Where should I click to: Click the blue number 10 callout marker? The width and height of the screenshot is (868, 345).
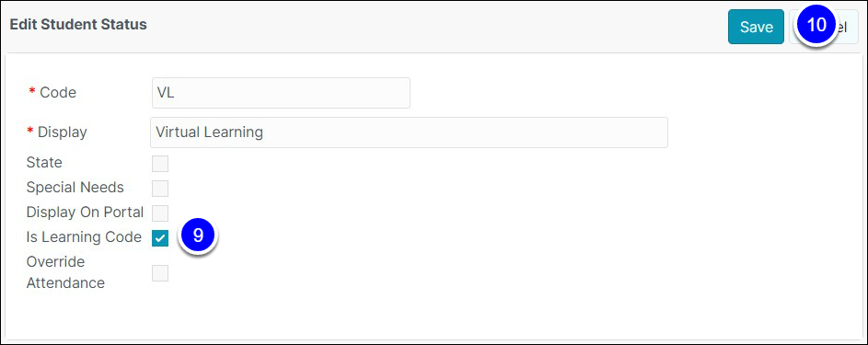[816, 25]
